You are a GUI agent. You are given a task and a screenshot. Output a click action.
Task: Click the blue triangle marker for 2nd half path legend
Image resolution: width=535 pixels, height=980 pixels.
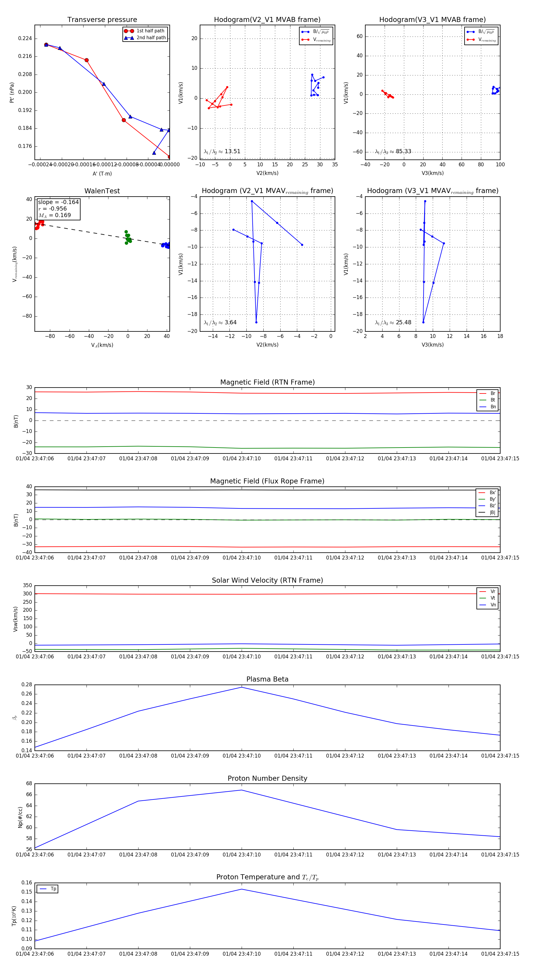click(129, 38)
